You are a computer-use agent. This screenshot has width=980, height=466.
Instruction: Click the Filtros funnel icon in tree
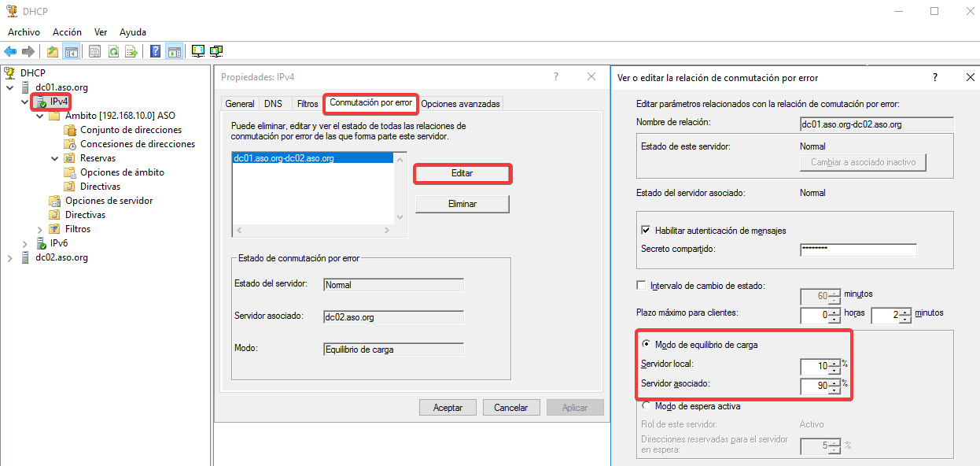tap(54, 229)
